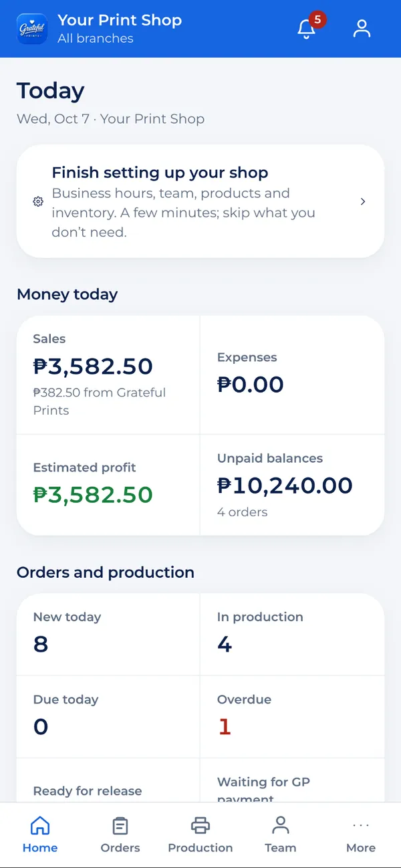View the Overdue orders tile

(x=292, y=716)
